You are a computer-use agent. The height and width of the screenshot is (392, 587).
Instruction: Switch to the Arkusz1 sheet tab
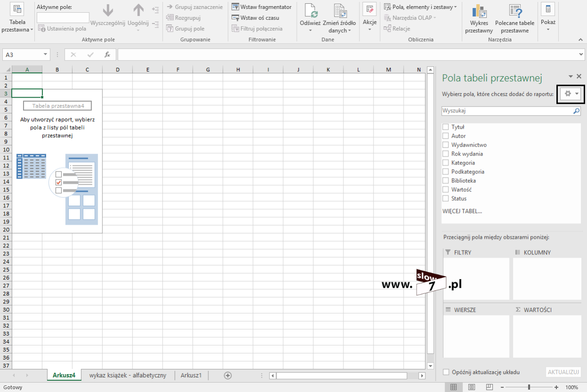(x=191, y=375)
